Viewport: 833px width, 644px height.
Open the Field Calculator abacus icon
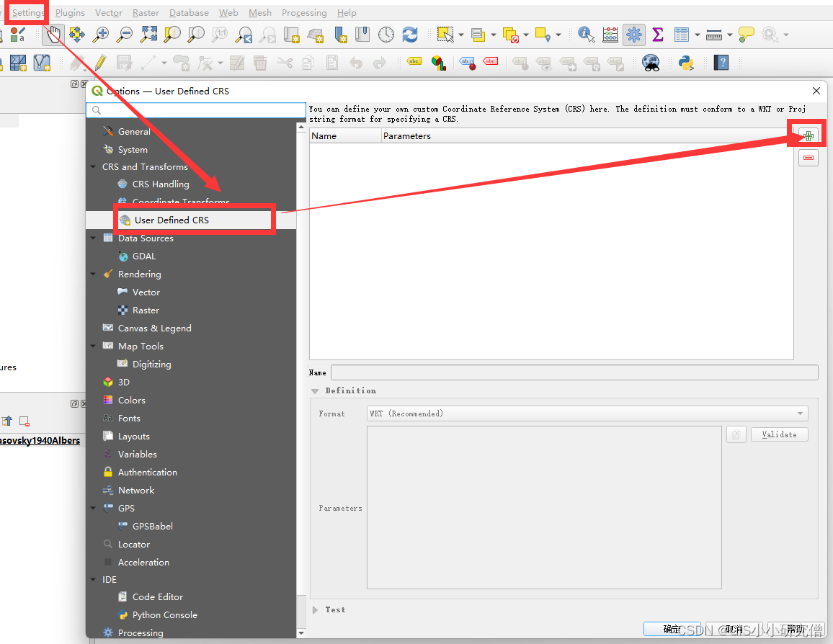(610, 35)
